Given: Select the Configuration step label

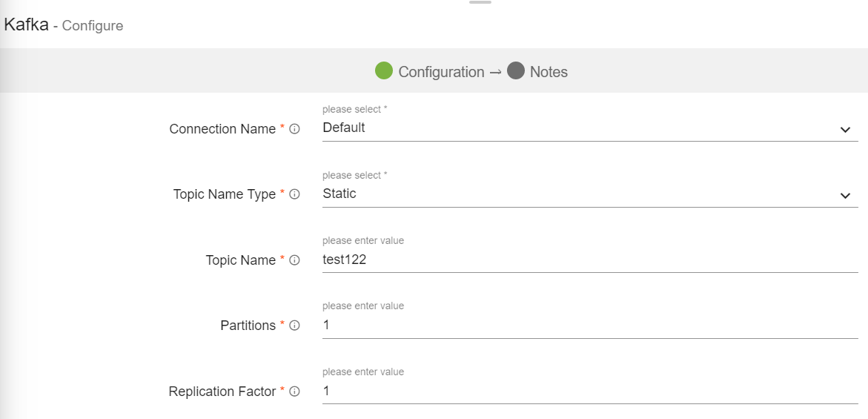Looking at the screenshot, I should click(441, 72).
